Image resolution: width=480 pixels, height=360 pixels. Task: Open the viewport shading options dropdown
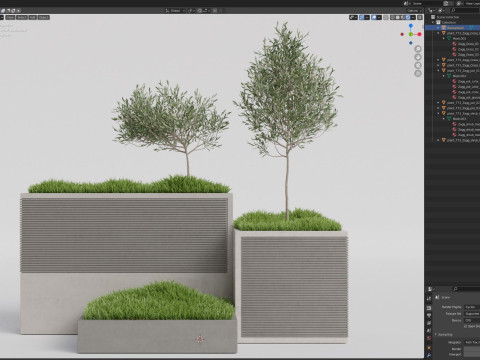[x=413, y=17]
